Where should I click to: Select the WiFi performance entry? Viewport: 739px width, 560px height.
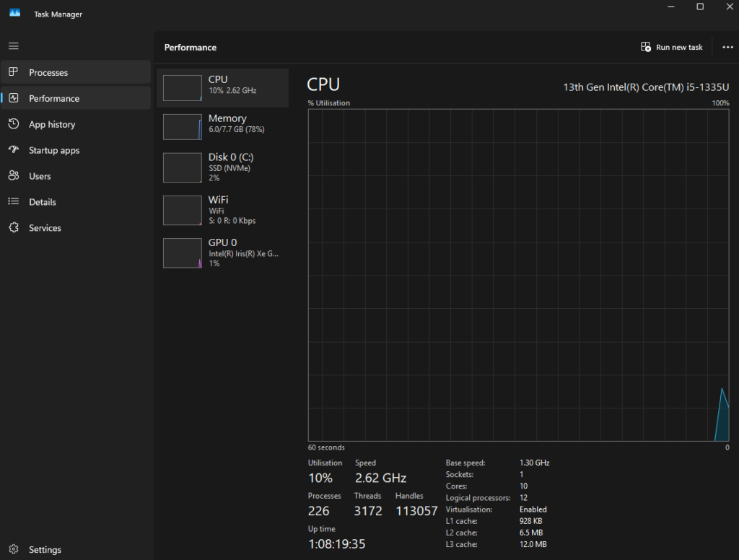222,210
